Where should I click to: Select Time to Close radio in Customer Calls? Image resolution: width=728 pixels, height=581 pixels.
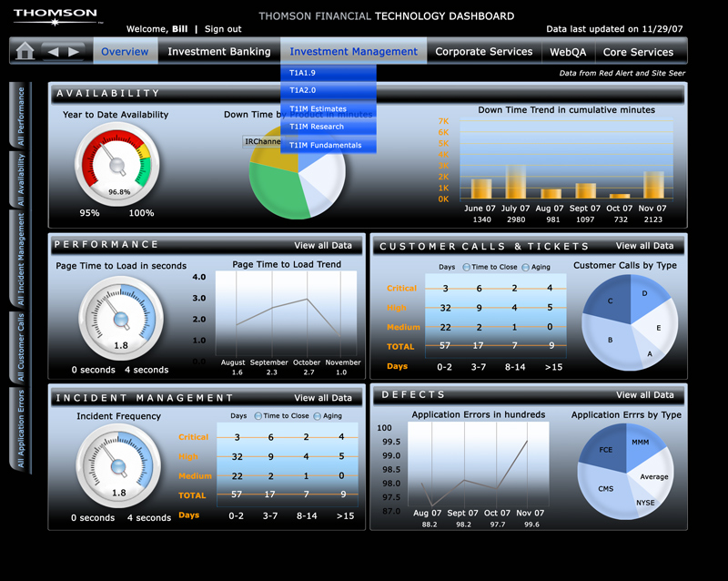coord(467,268)
